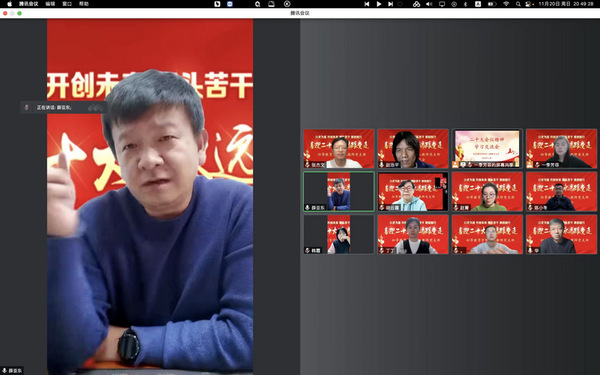600x375 pixels.
Task: Click the blue Tencent Meeting menu bar icon
Action: [x=230, y=4]
